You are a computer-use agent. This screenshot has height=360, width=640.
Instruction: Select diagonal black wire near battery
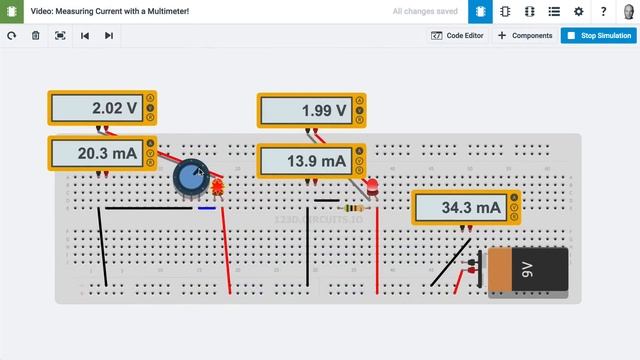[450, 262]
